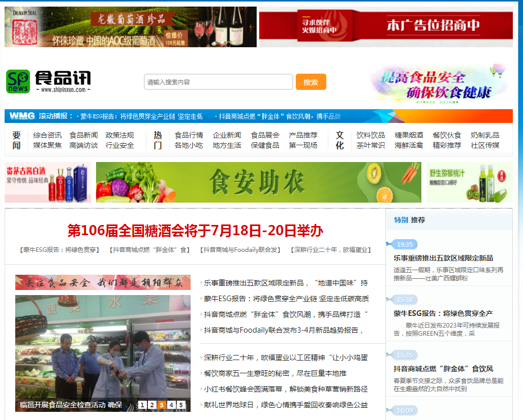Open the 龙徽葡萄酒珍品 banner ad

click(x=131, y=27)
